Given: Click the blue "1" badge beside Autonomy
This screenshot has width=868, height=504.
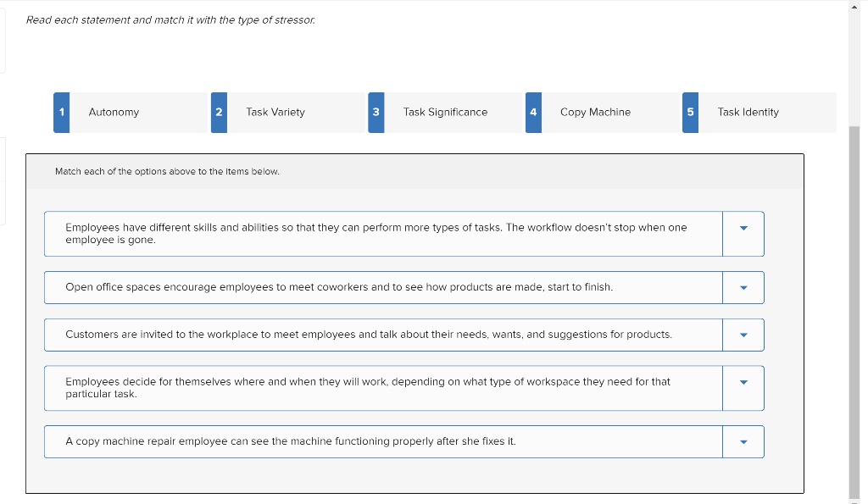Looking at the screenshot, I should 60,112.
